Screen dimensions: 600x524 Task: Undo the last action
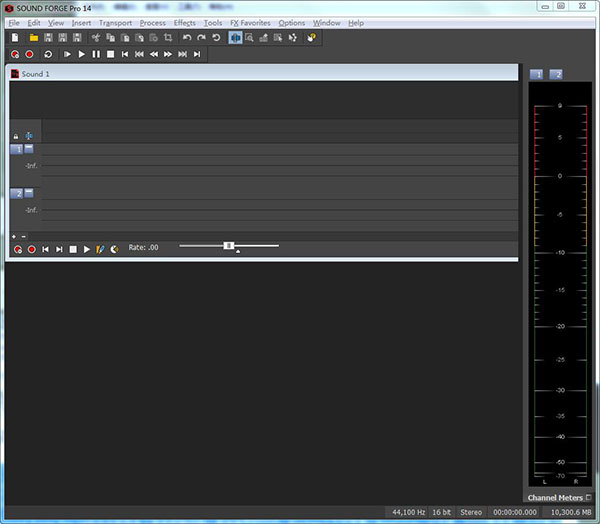pyautogui.click(x=187, y=38)
